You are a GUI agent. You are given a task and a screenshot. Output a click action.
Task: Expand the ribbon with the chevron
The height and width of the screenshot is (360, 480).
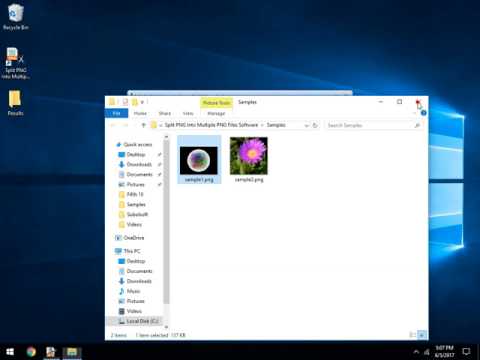(414, 113)
